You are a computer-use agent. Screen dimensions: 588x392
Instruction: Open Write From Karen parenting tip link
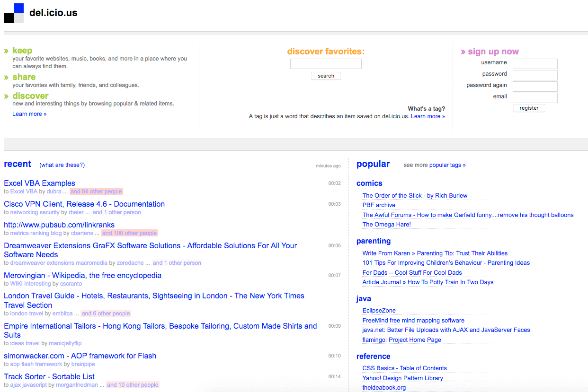pos(435,253)
